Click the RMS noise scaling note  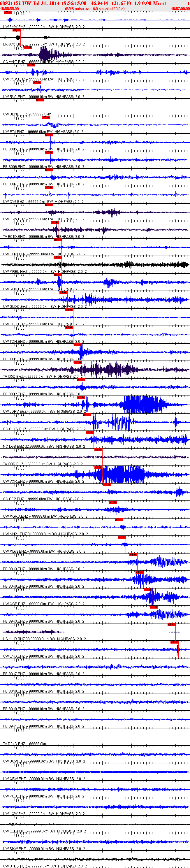pos(95,8)
